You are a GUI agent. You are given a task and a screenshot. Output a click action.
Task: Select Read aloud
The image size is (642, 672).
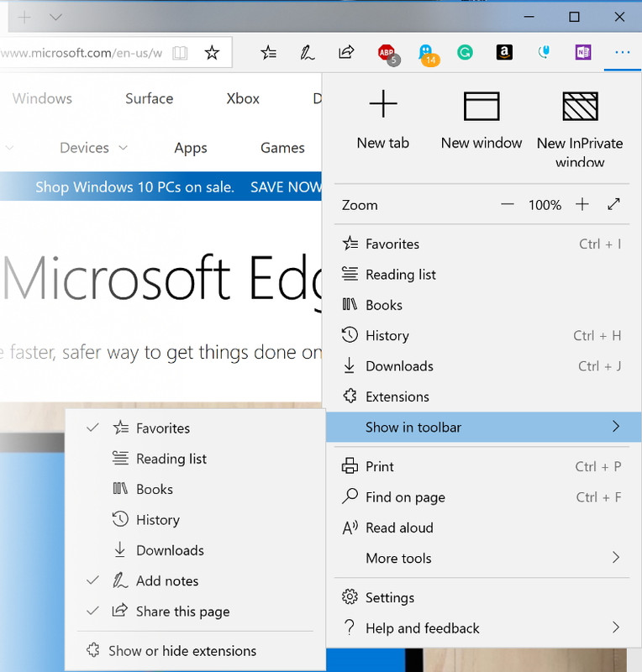point(481,528)
